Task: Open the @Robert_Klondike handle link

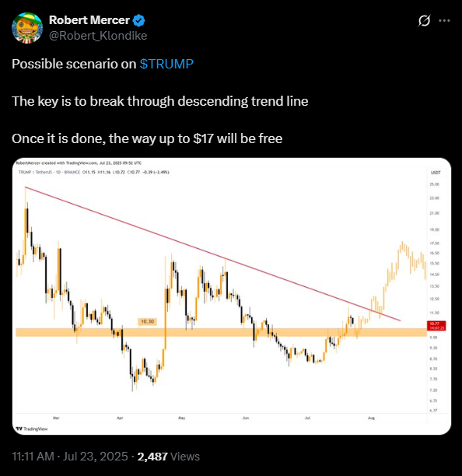Action: (98, 36)
